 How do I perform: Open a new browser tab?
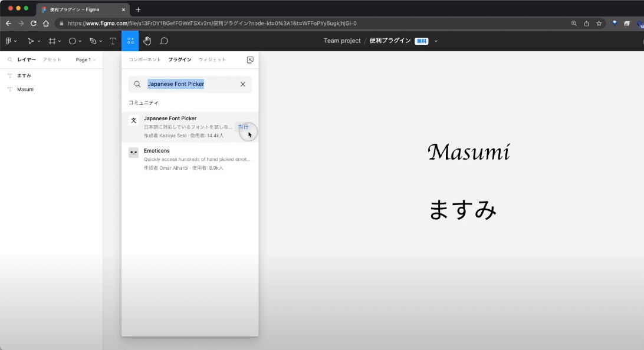pos(138,9)
